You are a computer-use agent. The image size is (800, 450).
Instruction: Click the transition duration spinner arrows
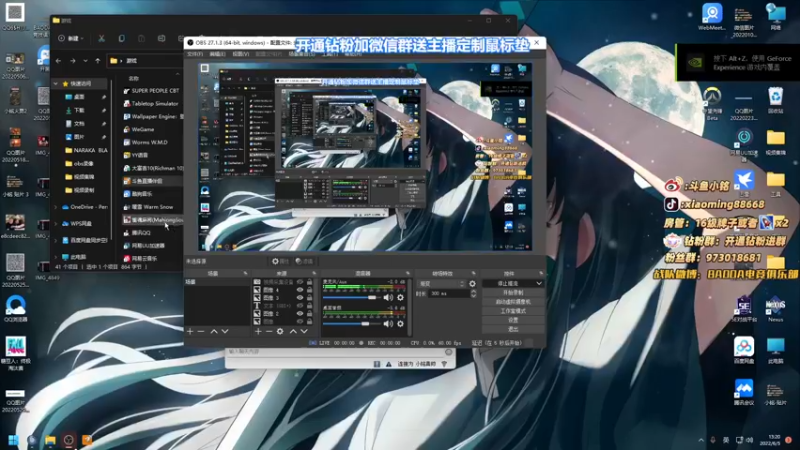pyautogui.click(x=473, y=294)
